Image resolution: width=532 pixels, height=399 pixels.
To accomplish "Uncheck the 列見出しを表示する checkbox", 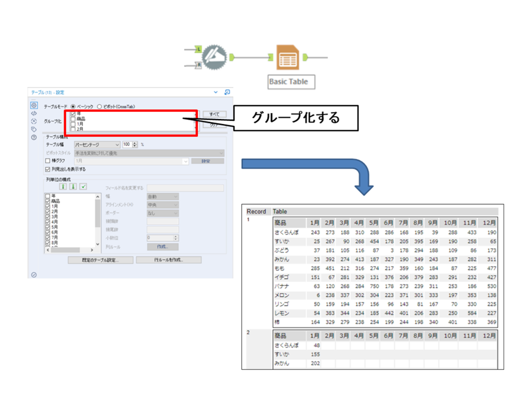I will [47, 169].
